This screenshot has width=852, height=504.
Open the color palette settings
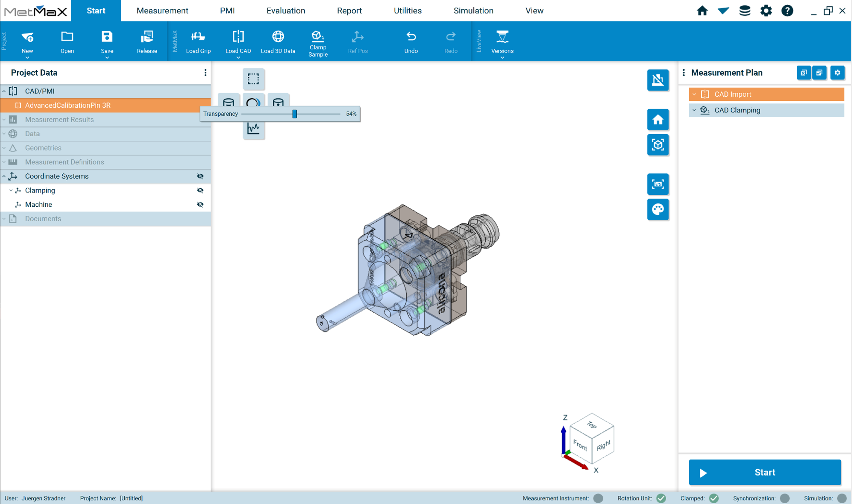pyautogui.click(x=658, y=209)
